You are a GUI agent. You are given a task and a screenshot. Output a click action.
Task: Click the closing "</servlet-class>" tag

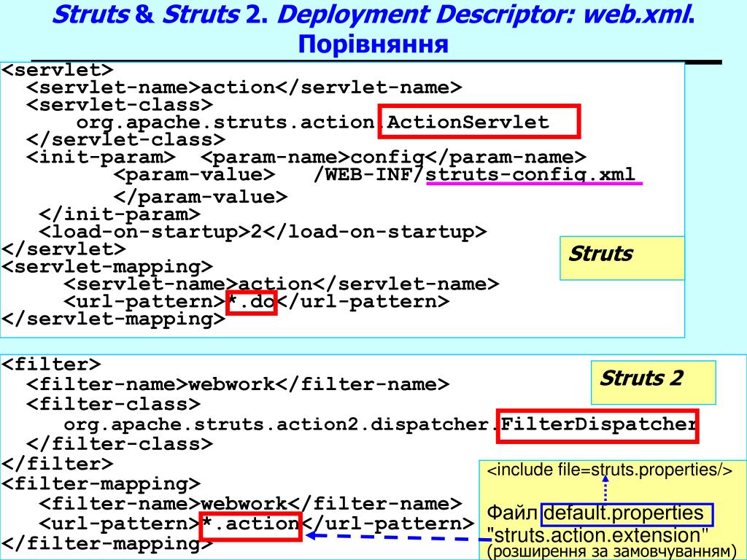tap(125, 139)
